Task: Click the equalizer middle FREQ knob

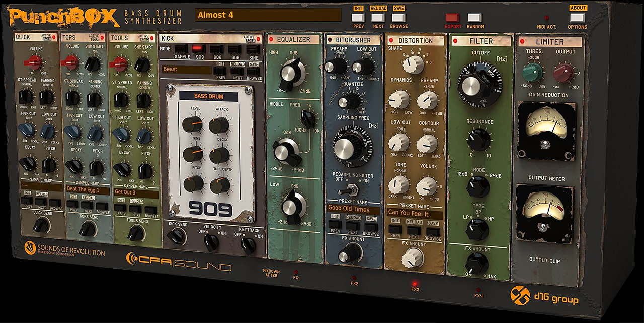Action: pyautogui.click(x=308, y=119)
